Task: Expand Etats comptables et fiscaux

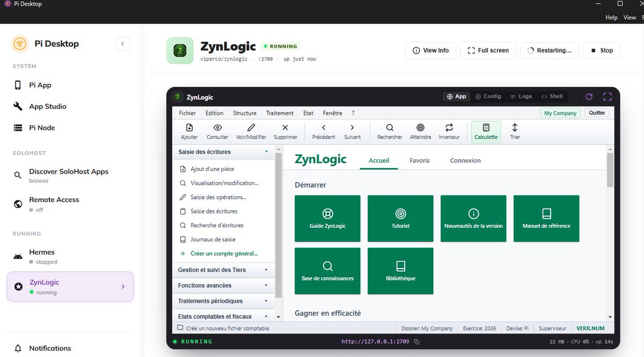Action: (223, 316)
